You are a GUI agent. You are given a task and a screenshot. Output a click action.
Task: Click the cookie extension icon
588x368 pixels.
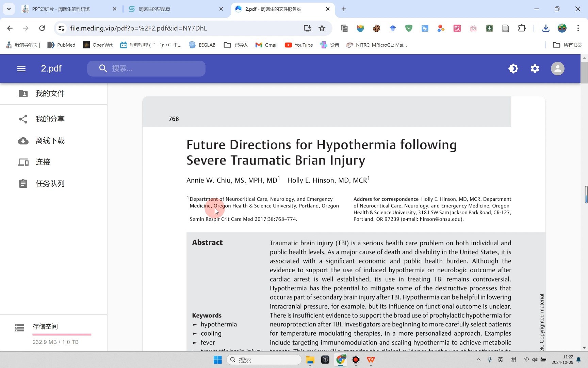coord(376,28)
